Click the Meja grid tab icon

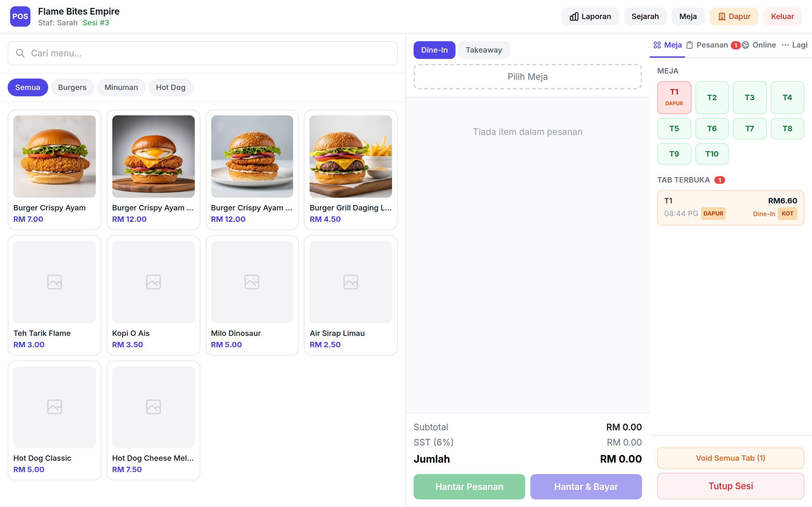657,45
